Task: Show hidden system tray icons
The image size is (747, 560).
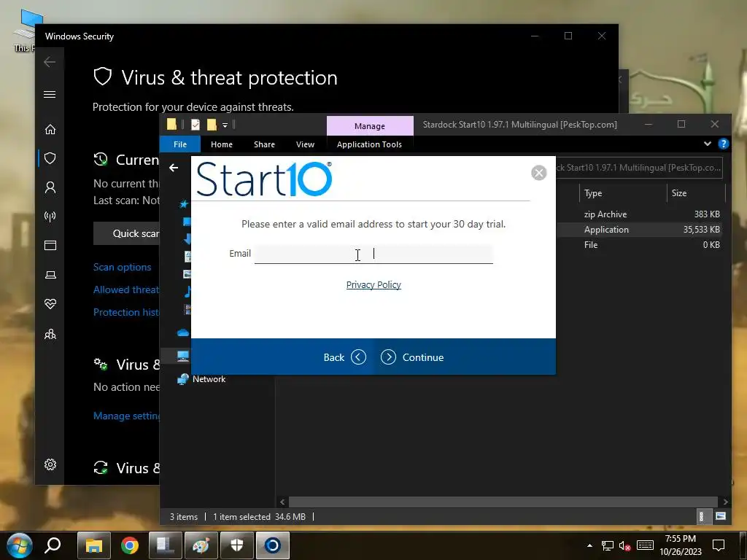Action: pyautogui.click(x=589, y=545)
